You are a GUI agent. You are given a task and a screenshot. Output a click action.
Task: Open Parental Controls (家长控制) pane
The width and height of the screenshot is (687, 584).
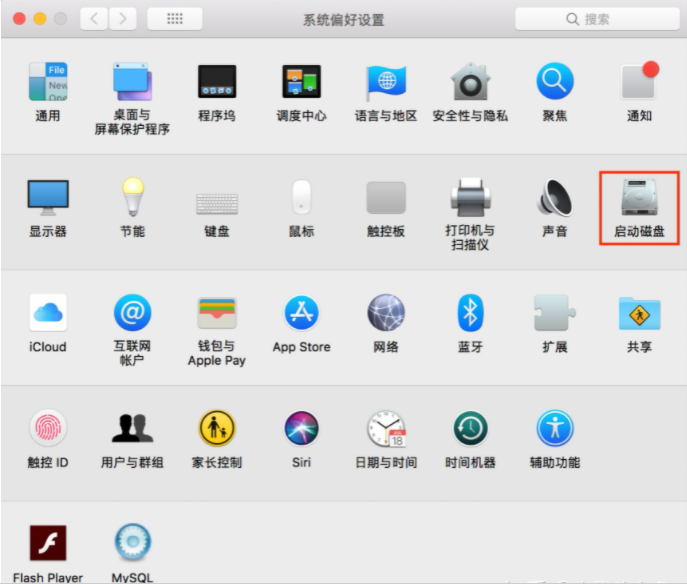(x=217, y=429)
